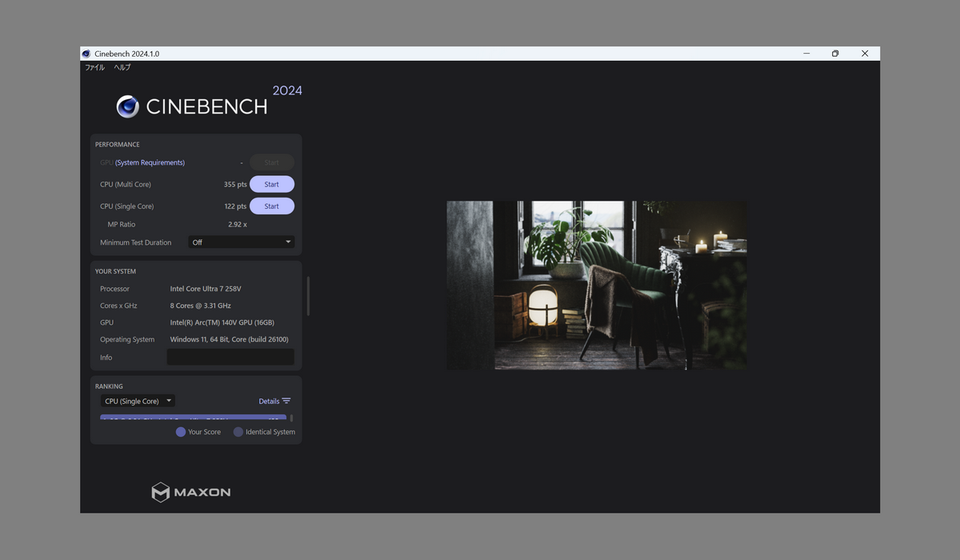Click the RANKING section heading
960x560 pixels.
pos(110,386)
